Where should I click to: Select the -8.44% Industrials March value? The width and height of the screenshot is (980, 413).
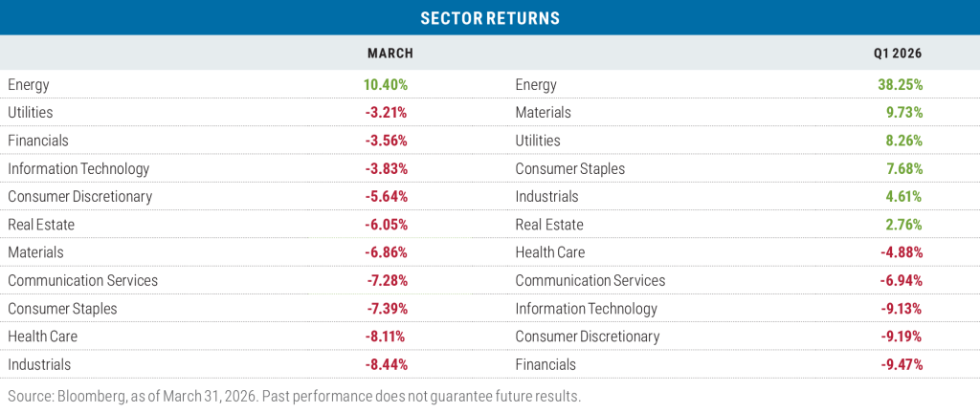386,364
